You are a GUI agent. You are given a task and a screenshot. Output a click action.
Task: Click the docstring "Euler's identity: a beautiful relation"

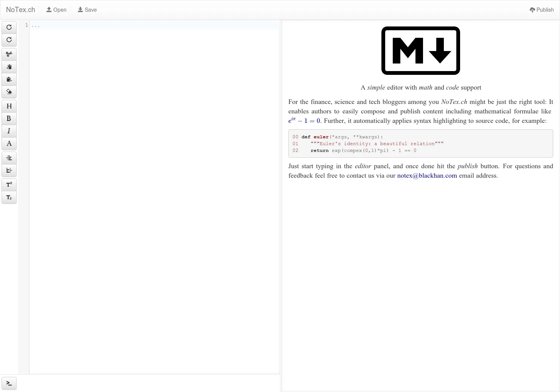[377, 144]
